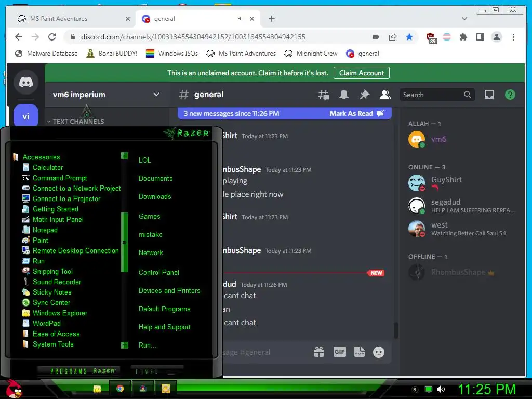This screenshot has height=399, width=532.
Task: Open file explorer taskbar icon
Action: pyautogui.click(x=97, y=389)
